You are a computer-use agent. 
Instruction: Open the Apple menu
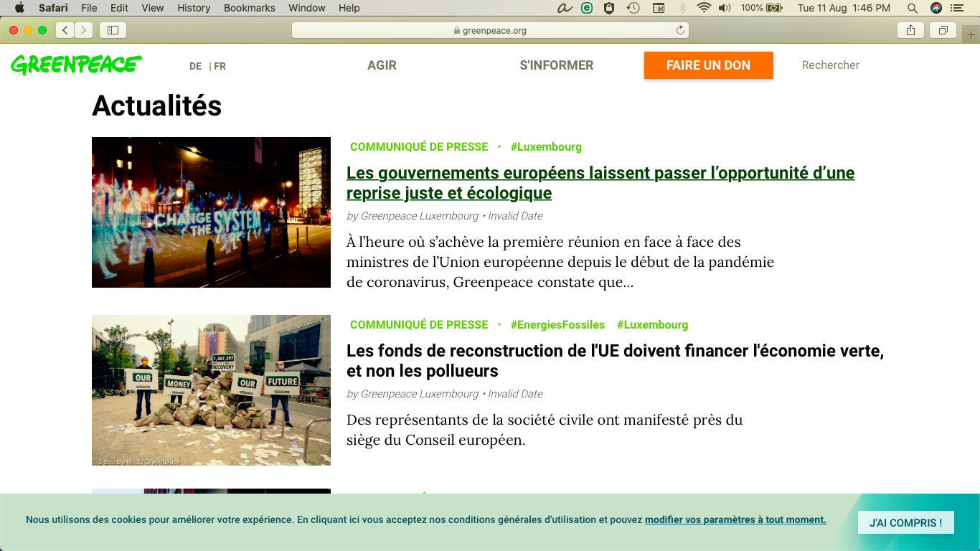[19, 8]
